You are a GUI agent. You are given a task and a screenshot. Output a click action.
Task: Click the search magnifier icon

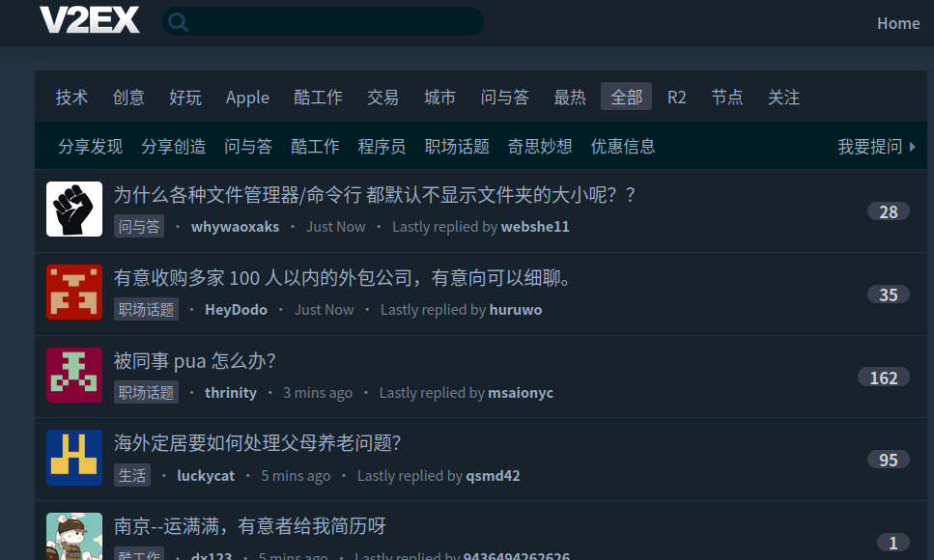coord(179,22)
